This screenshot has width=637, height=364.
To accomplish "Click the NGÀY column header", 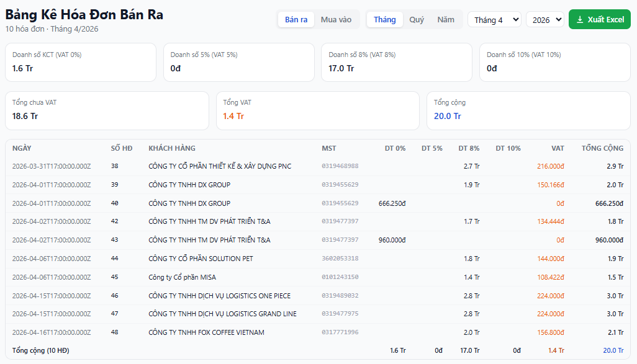I will (x=22, y=148).
